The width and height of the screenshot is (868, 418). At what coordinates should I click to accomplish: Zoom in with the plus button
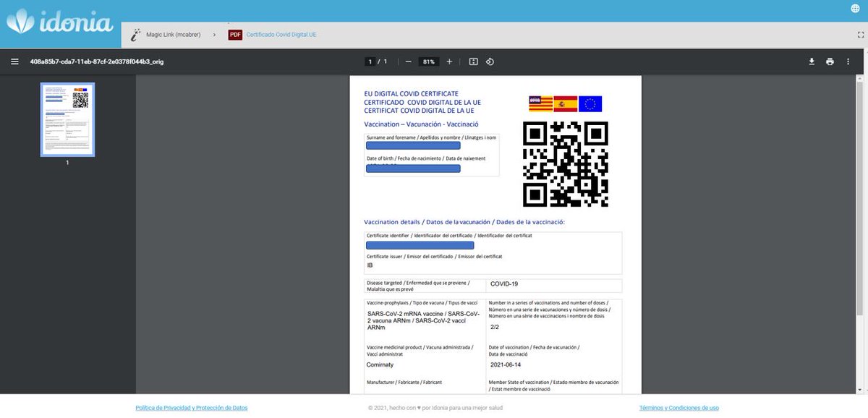click(449, 61)
